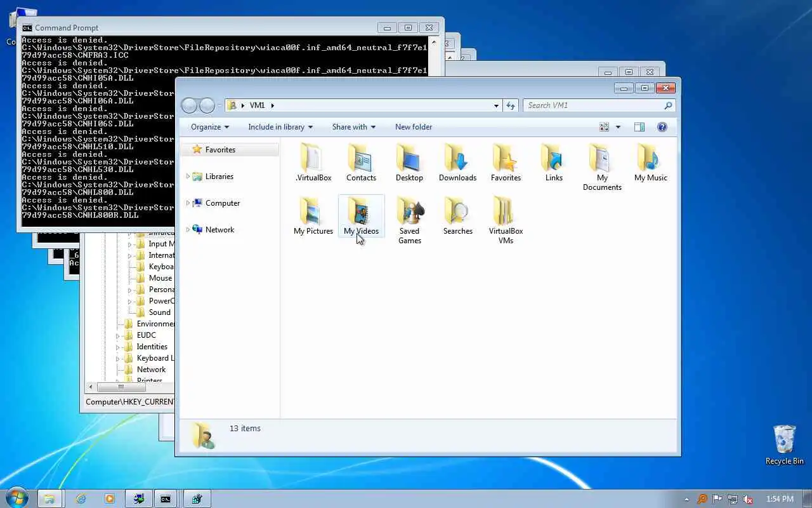Refresh the VM1 folder view
This screenshot has width=812, height=508.
[x=511, y=105]
